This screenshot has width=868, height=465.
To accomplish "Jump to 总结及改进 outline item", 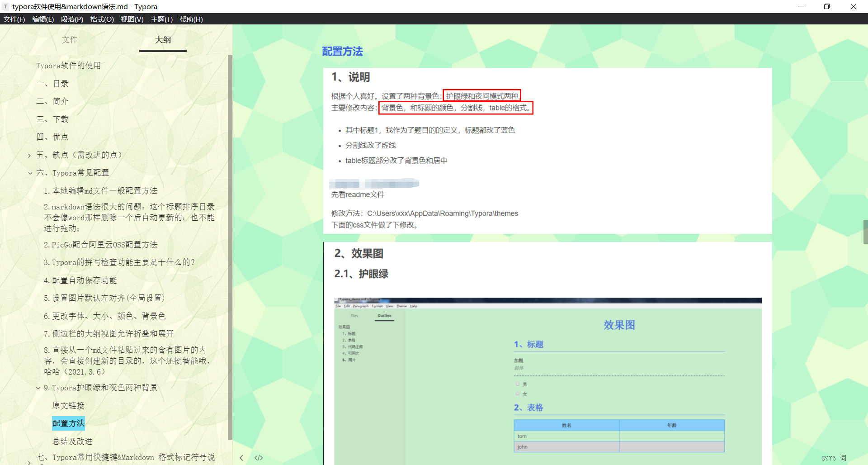I will tap(72, 441).
